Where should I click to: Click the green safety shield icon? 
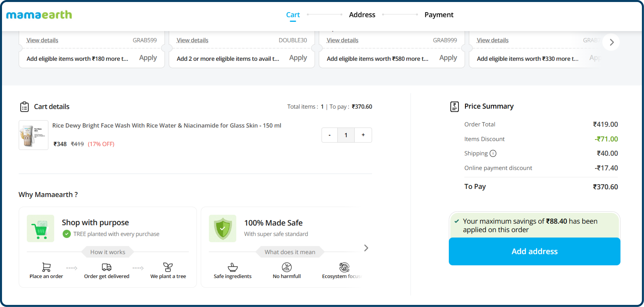pos(222,228)
